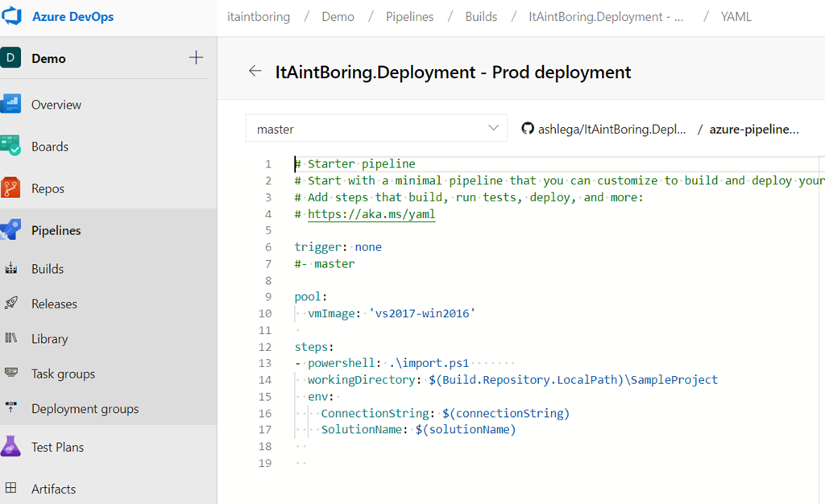Click the Releases rocket icon

click(11, 304)
